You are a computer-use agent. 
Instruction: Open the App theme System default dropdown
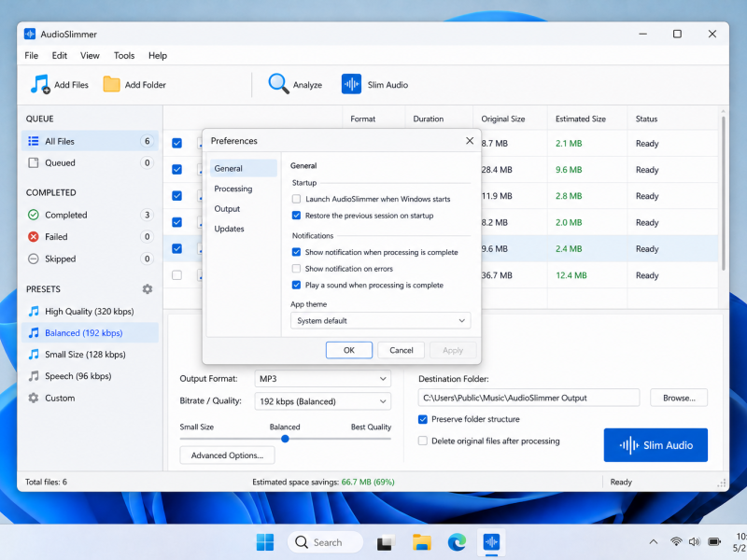click(381, 320)
